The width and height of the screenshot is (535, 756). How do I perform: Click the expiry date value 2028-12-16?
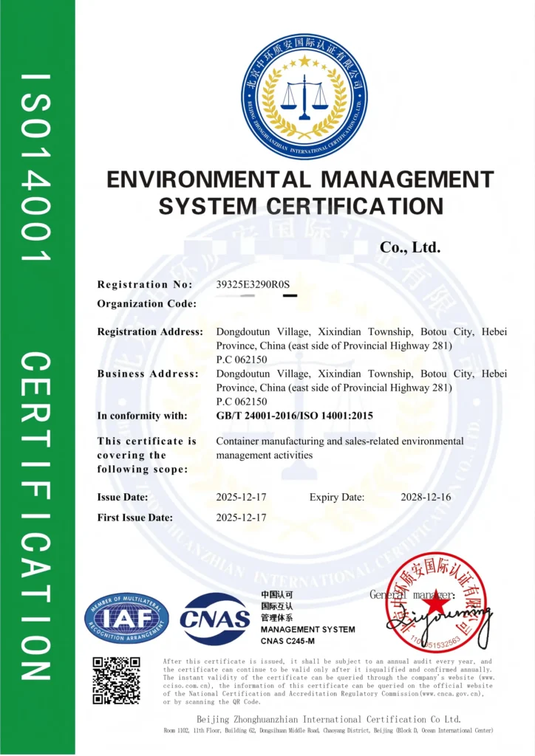pos(426,497)
